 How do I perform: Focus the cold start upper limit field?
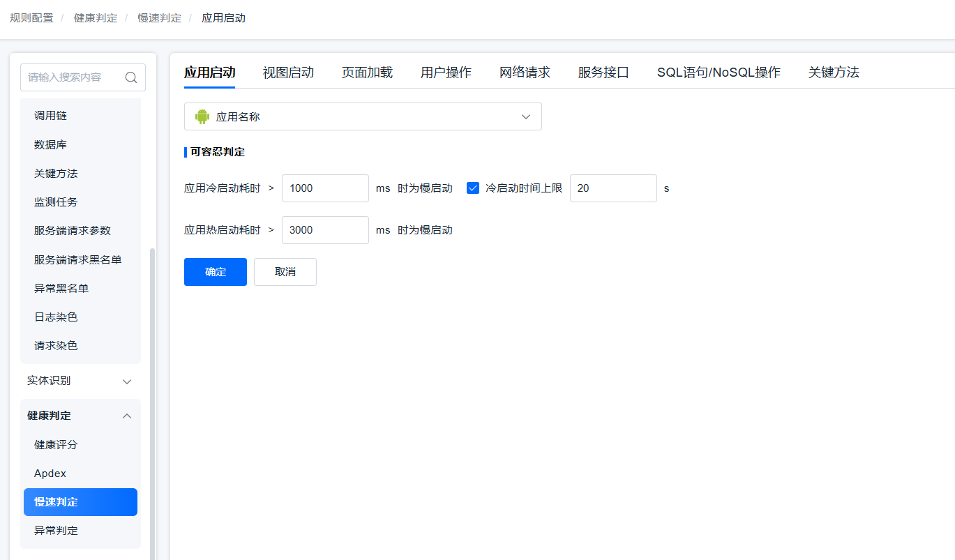point(613,188)
